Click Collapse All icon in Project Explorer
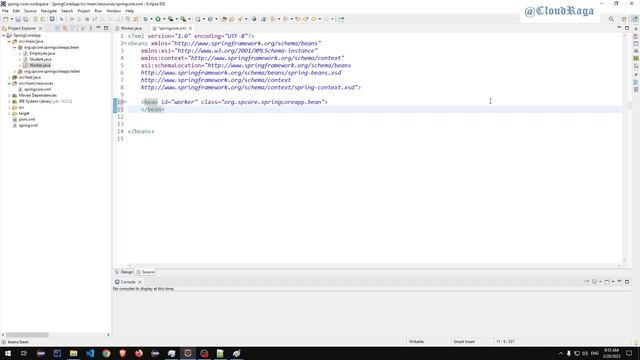The width and height of the screenshot is (640, 360). pos(58,28)
